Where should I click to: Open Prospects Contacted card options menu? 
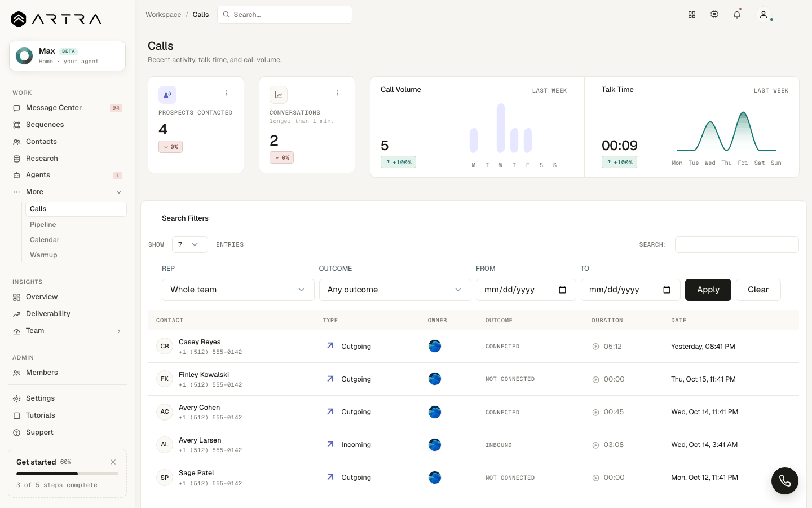[x=226, y=93]
